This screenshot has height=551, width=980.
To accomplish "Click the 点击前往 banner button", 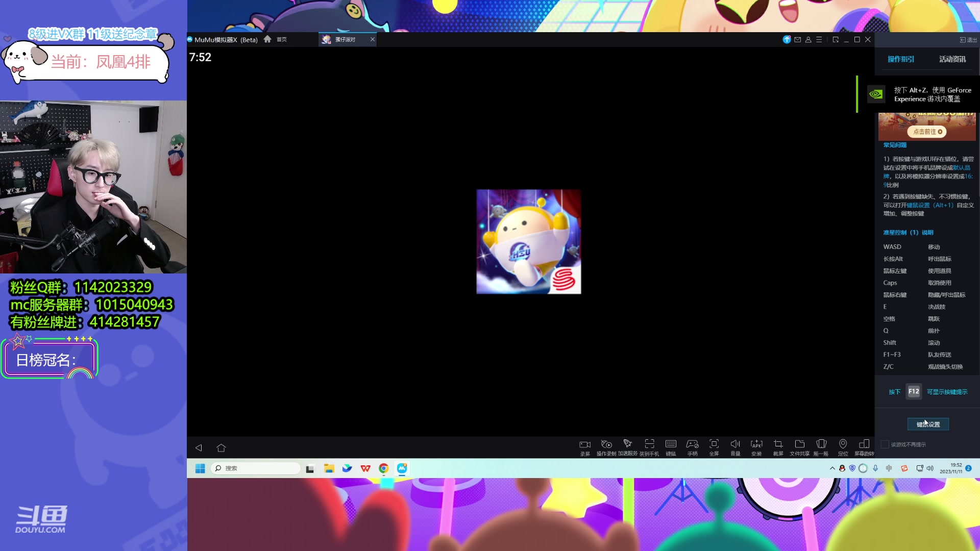I will [927, 132].
